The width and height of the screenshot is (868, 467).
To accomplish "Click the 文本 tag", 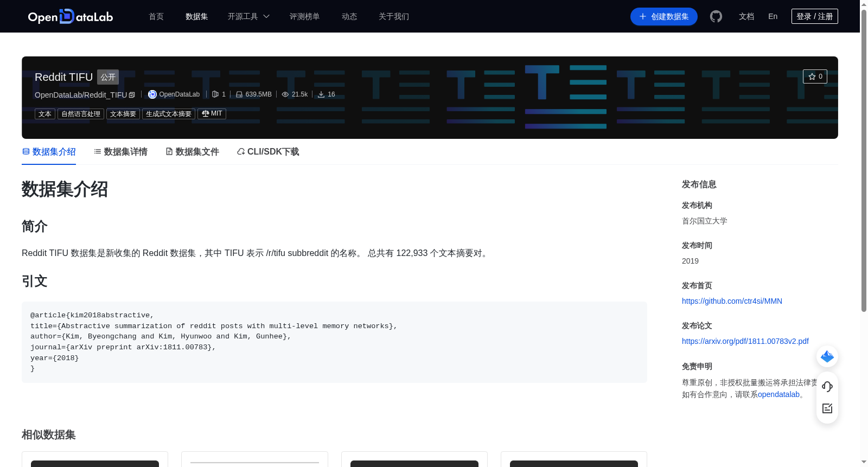I will click(45, 114).
